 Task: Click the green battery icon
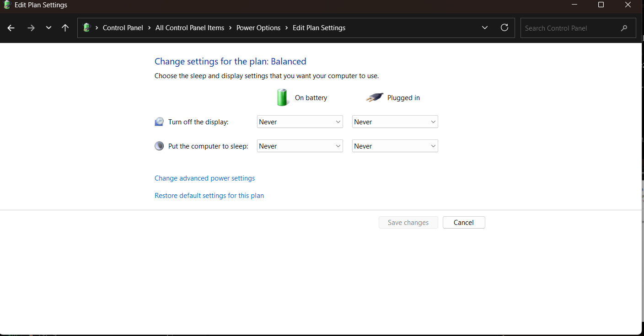(282, 97)
